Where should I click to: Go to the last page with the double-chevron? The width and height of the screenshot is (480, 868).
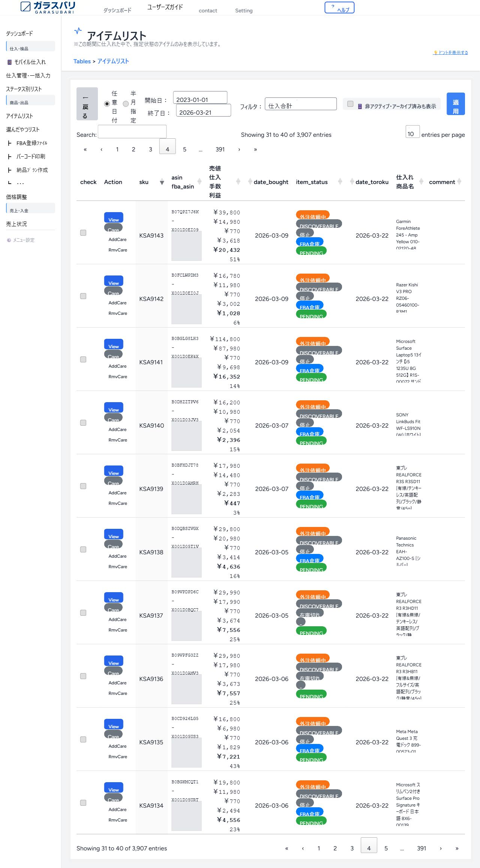tap(255, 150)
